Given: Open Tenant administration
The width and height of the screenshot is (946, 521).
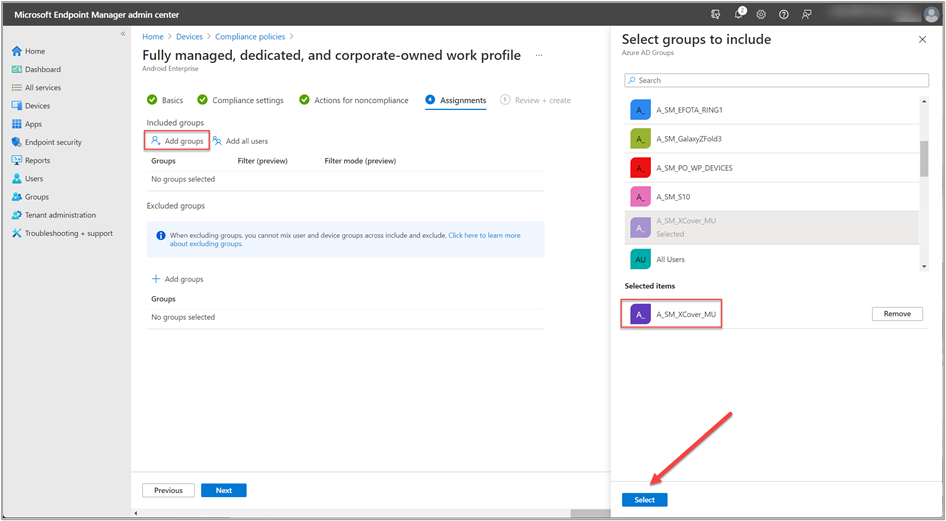Looking at the screenshot, I should point(54,215).
